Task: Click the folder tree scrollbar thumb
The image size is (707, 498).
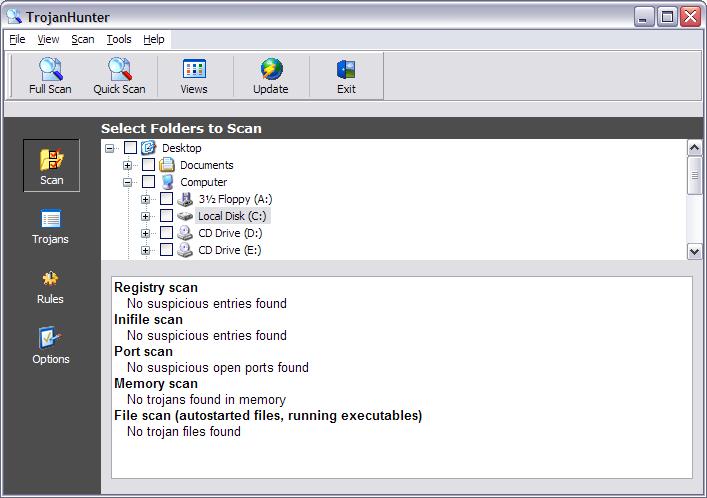Action: [x=694, y=175]
